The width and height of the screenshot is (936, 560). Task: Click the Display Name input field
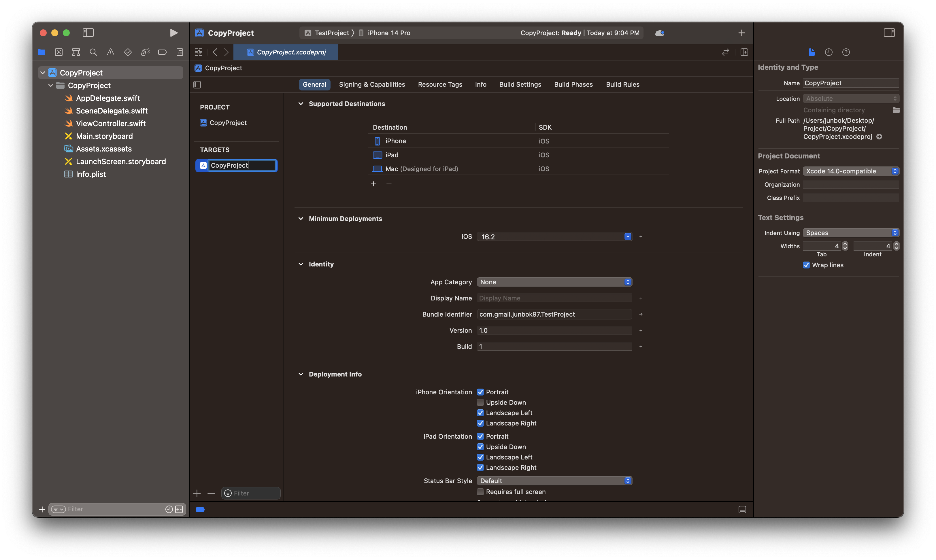tap(554, 298)
